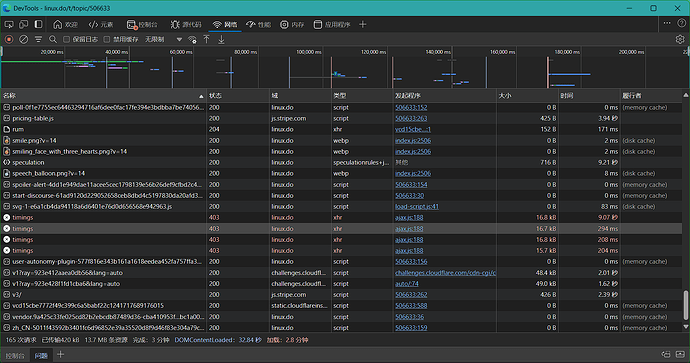Click the 80,000 ms timeline marker

click(x=245, y=52)
